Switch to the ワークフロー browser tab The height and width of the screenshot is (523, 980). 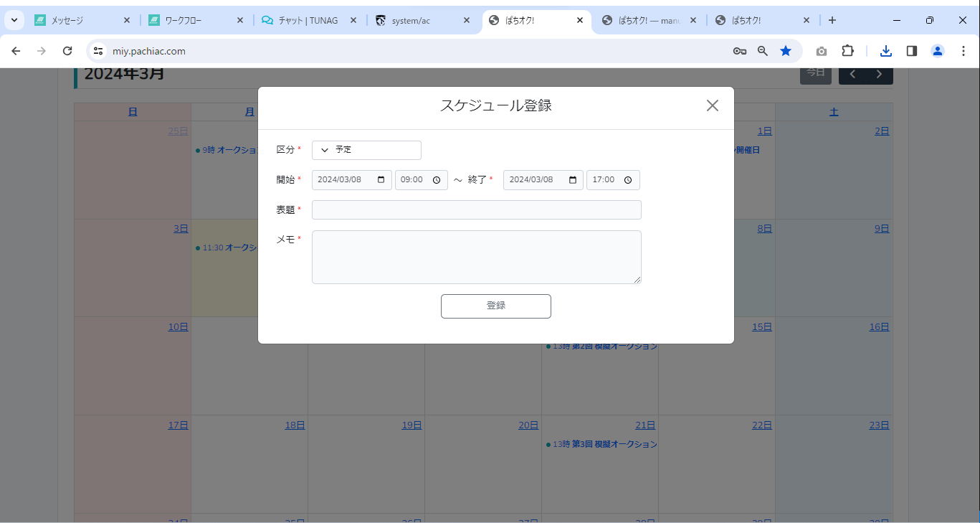(x=195, y=21)
